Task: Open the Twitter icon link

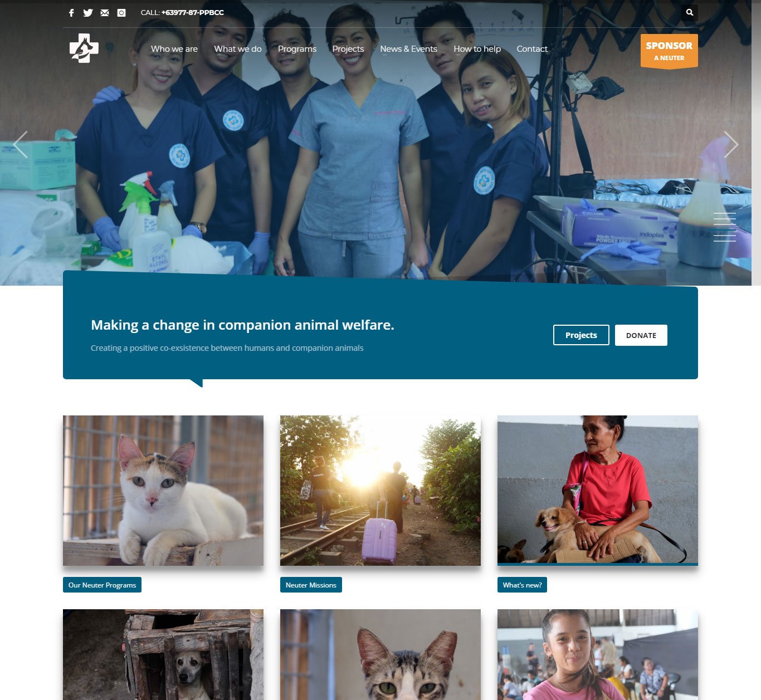Action: (x=88, y=13)
